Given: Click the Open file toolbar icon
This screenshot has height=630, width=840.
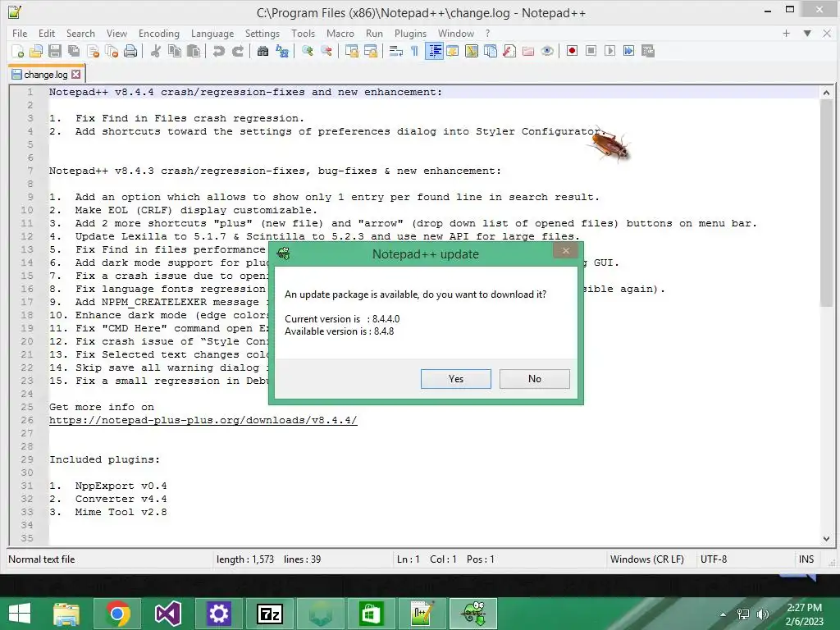Looking at the screenshot, I should point(36,52).
